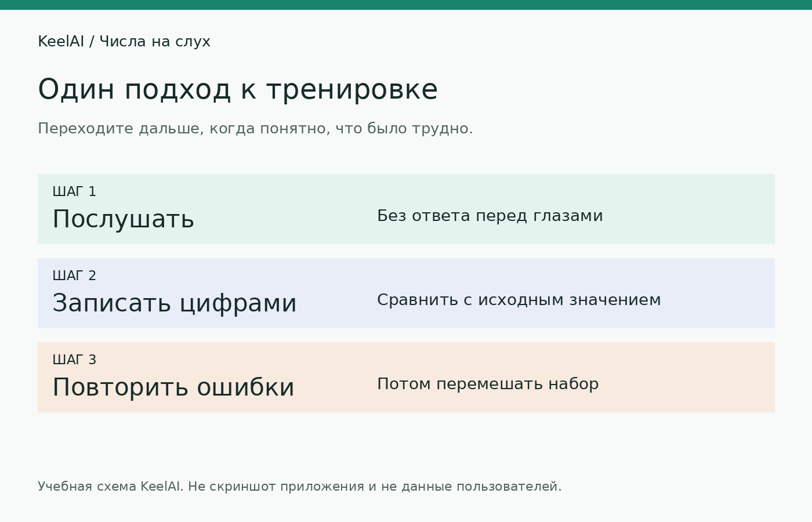Screen dimensions: 812x522
Task: Click the label "ШАГ 2"
Action: tap(74, 275)
